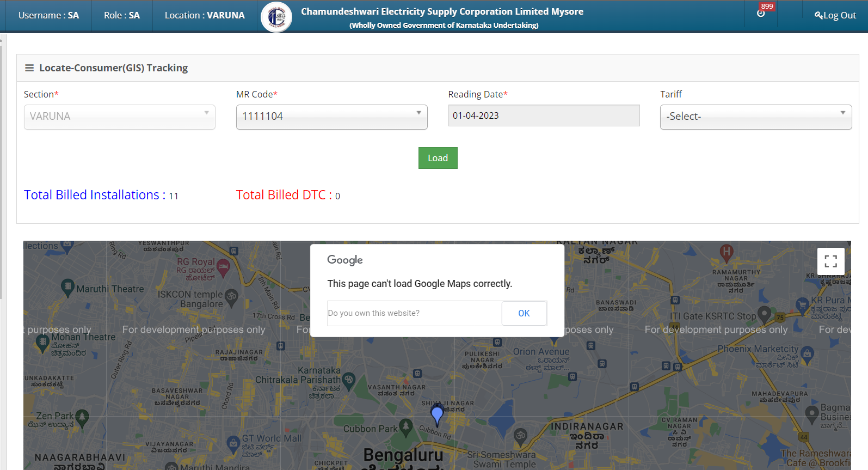This screenshot has width=868, height=470.
Task: Click the Phoenix Marketcity shopping marker
Action: (x=808, y=355)
